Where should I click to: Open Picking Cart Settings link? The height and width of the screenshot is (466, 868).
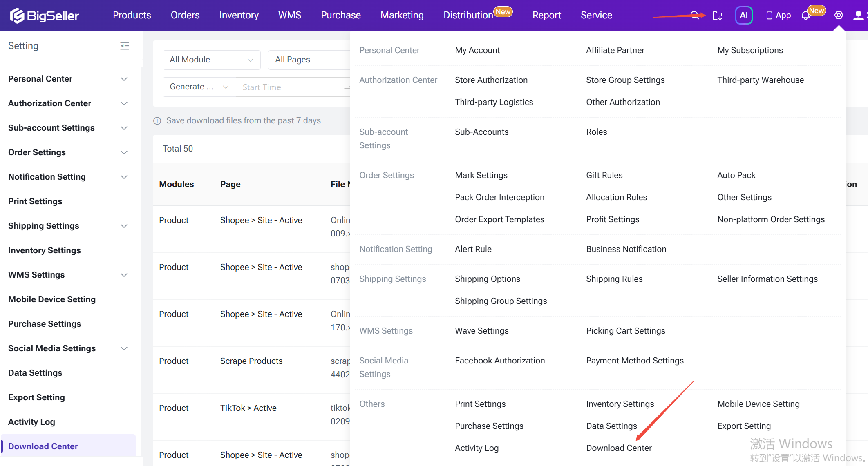pos(625,331)
